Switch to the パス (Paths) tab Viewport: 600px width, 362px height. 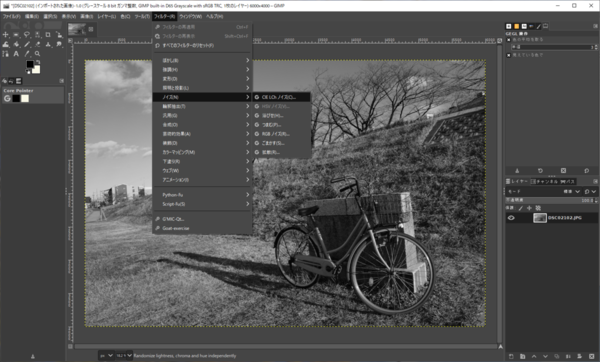[x=568, y=181]
